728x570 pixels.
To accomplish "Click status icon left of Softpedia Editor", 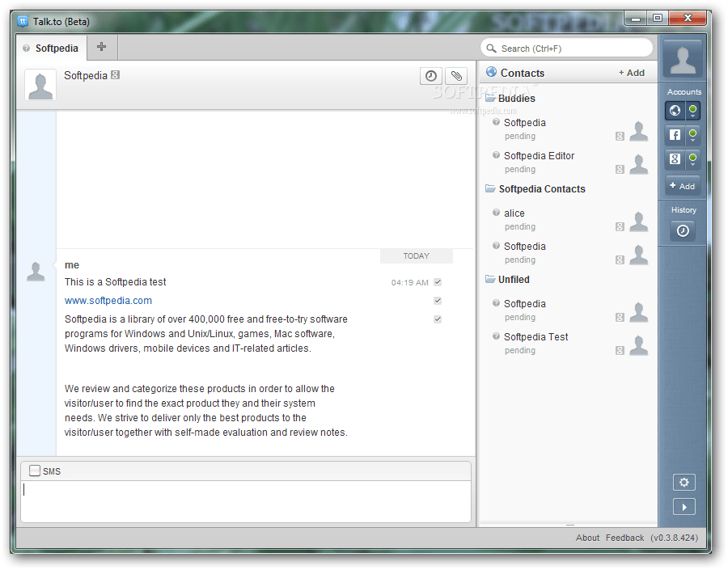I will coord(496,154).
